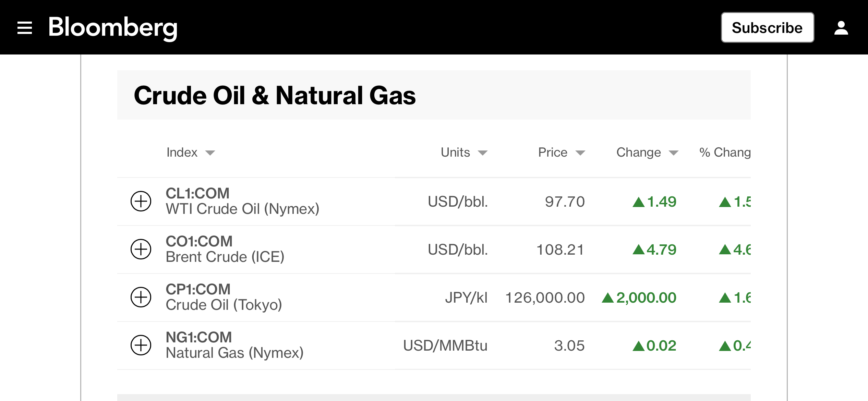Open the NG1:COM ticker link
Image resolution: width=868 pixels, height=401 pixels.
199,337
